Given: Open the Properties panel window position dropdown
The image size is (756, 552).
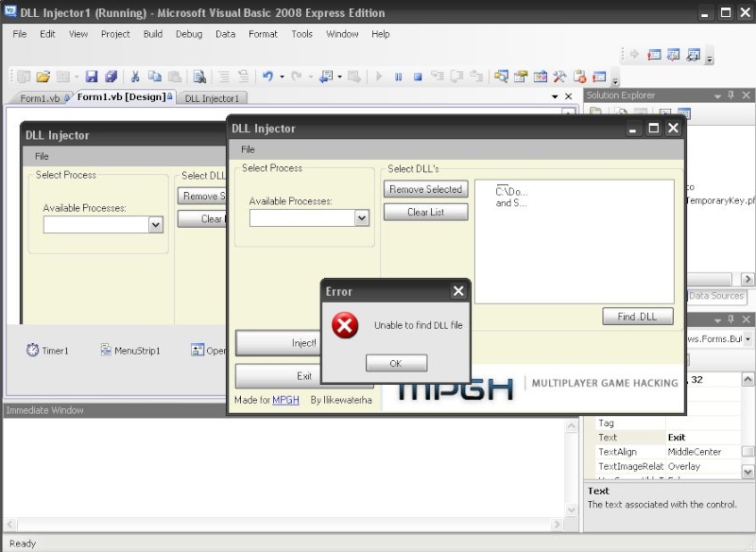Looking at the screenshot, I should pos(717,319).
